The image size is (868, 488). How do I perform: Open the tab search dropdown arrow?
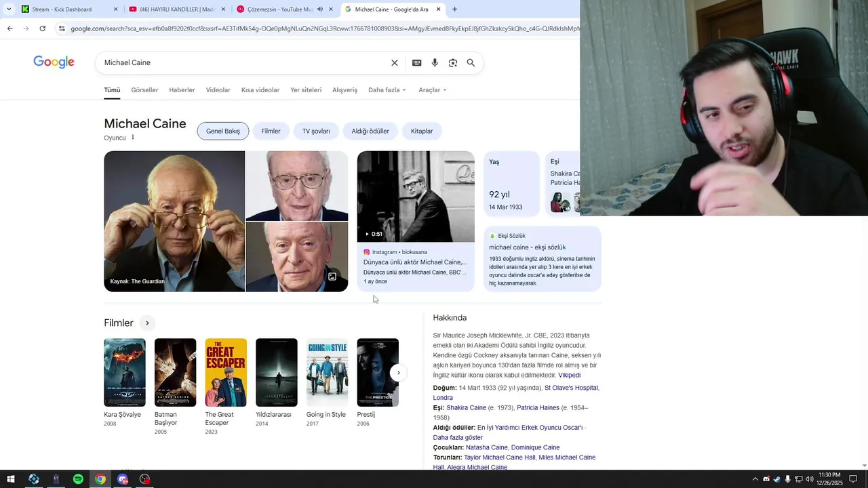9,9
